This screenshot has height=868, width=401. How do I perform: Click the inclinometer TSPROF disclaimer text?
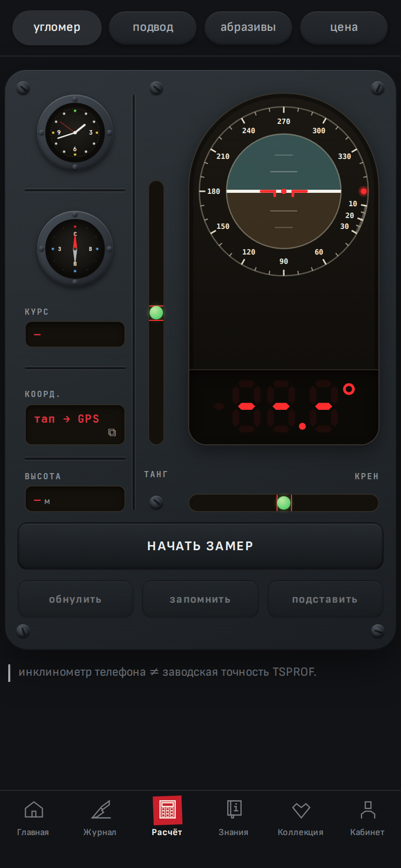(x=168, y=672)
